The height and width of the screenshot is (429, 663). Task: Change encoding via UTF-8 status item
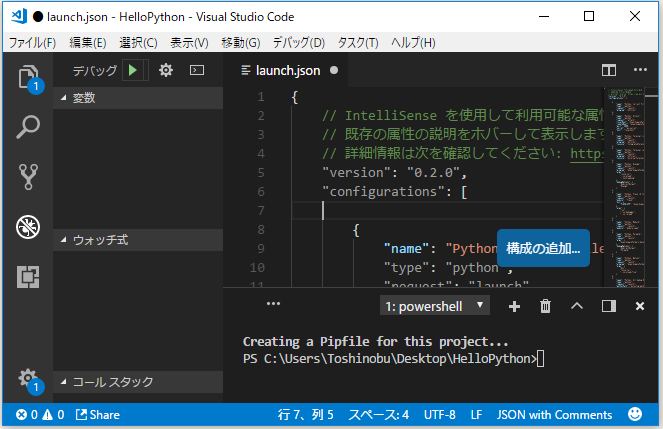click(440, 415)
